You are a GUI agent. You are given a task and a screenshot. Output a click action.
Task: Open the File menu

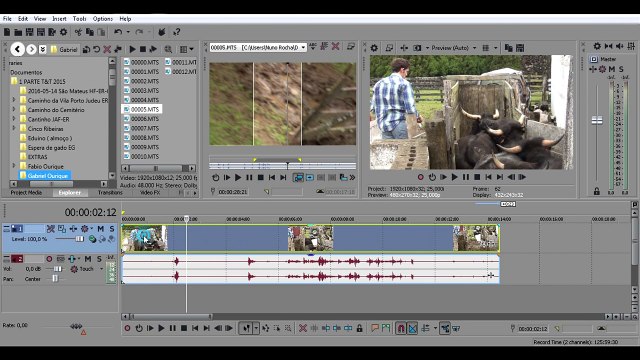pyautogui.click(x=7, y=19)
